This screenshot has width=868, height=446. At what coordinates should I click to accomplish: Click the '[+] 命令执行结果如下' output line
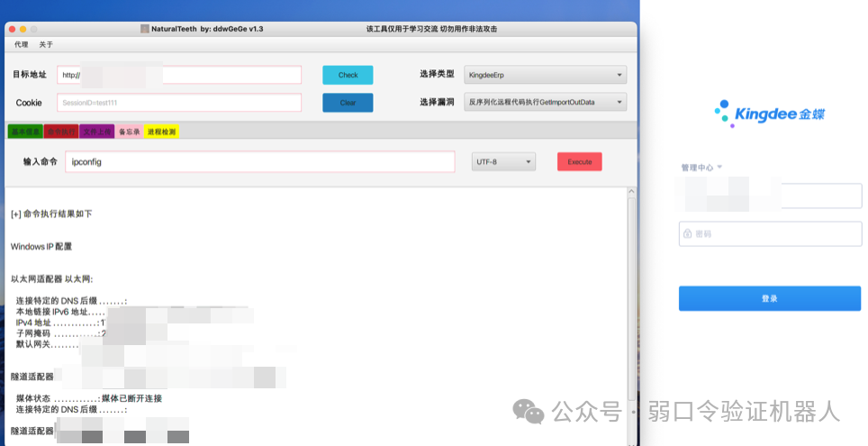(x=51, y=214)
